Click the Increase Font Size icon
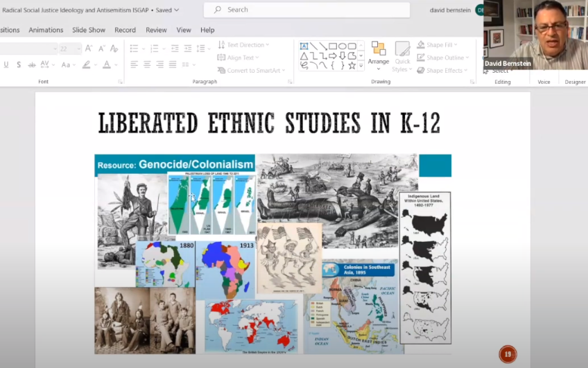This screenshot has width=588, height=368. point(88,49)
